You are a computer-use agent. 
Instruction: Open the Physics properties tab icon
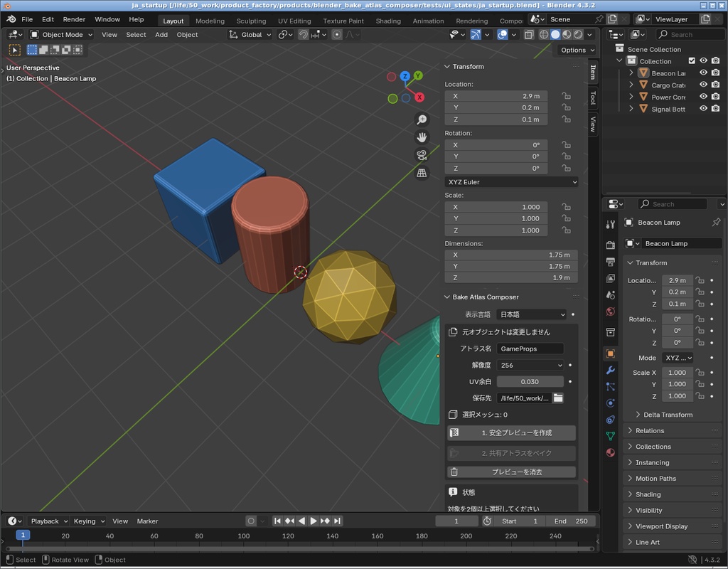611,403
